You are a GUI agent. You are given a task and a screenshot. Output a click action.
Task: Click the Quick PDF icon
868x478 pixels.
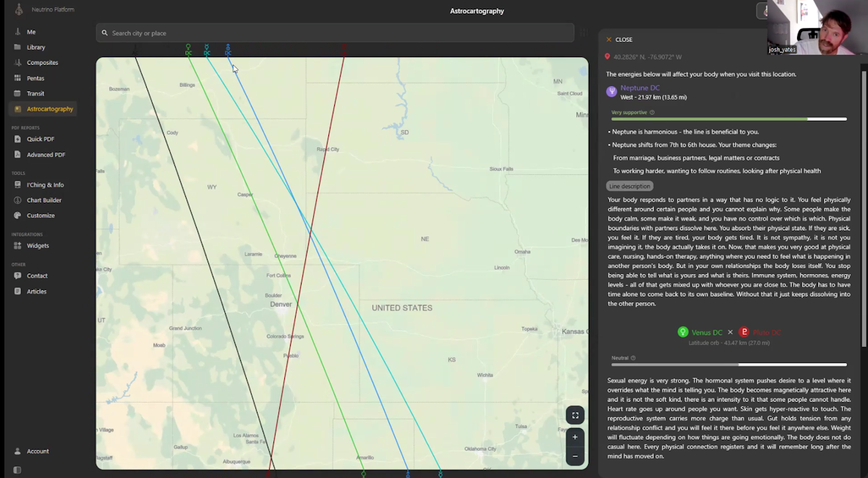pos(18,139)
